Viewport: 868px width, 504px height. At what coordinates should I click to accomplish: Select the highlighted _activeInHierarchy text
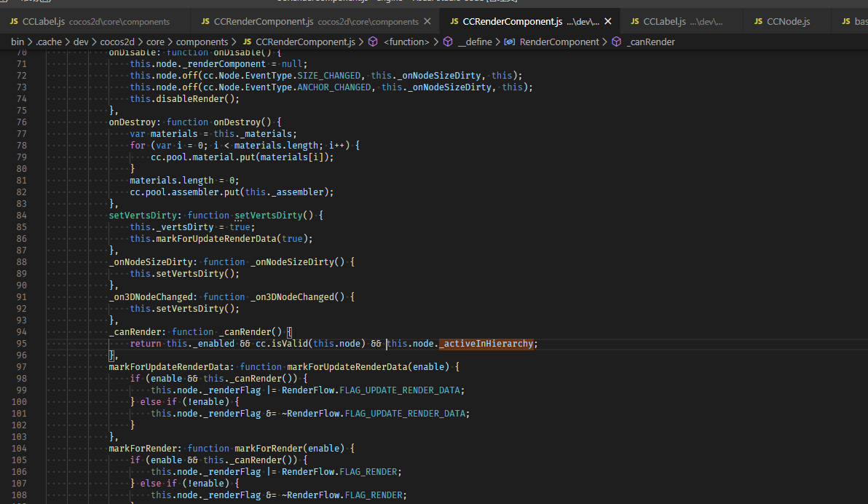(487, 343)
